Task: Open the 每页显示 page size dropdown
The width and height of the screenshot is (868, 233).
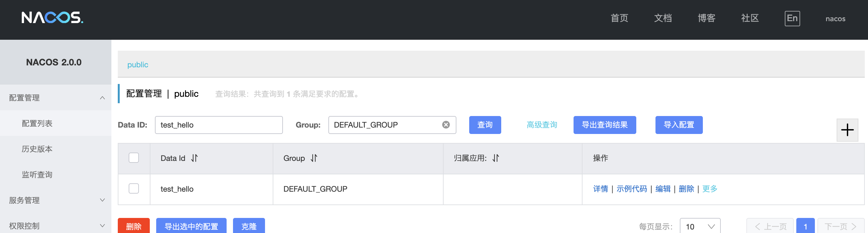Action: pyautogui.click(x=700, y=226)
